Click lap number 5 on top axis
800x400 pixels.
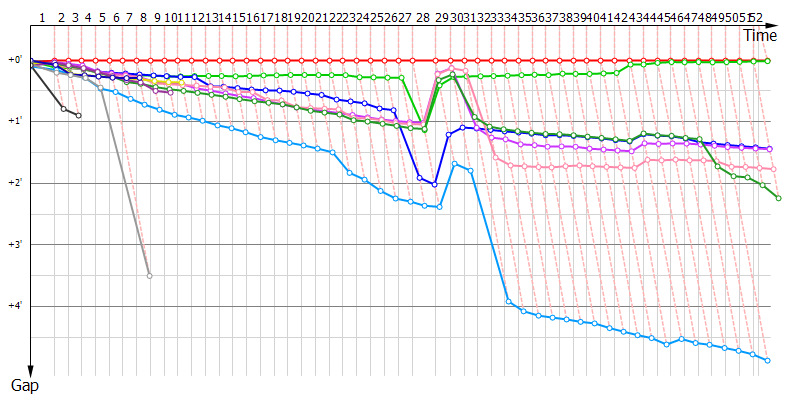(102, 18)
